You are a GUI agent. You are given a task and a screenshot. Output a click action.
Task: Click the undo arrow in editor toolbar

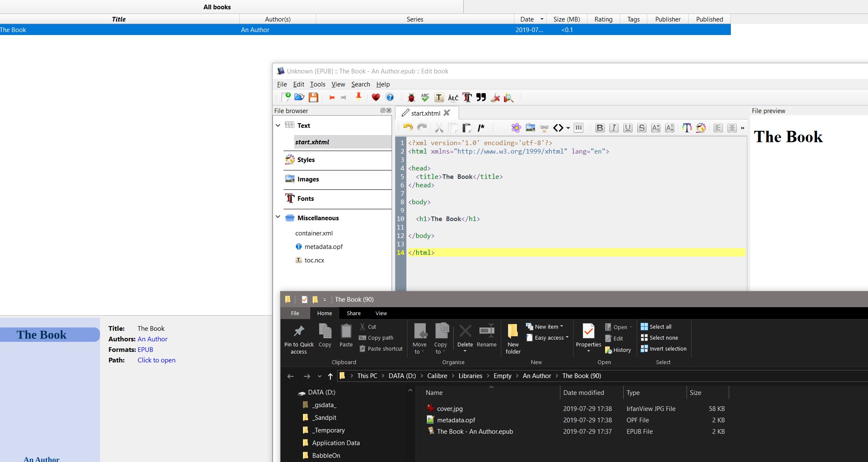pyautogui.click(x=408, y=127)
